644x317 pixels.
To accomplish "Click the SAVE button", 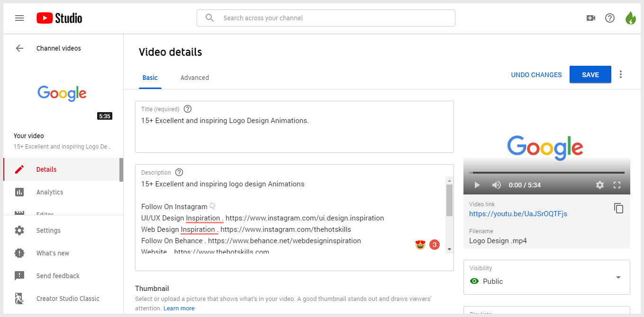I will (590, 75).
